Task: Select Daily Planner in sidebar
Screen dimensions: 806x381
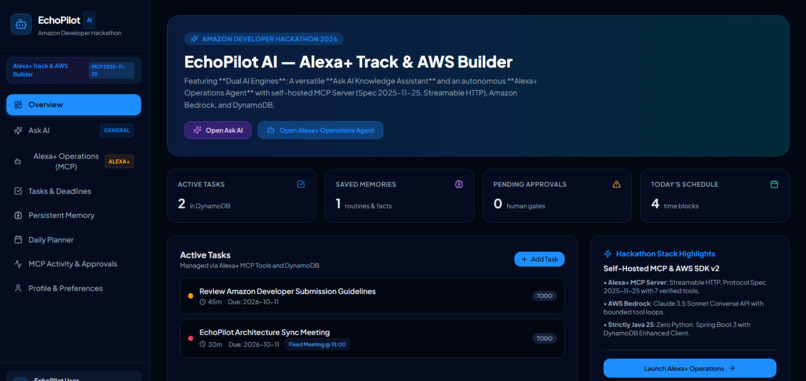Action: pos(74,240)
